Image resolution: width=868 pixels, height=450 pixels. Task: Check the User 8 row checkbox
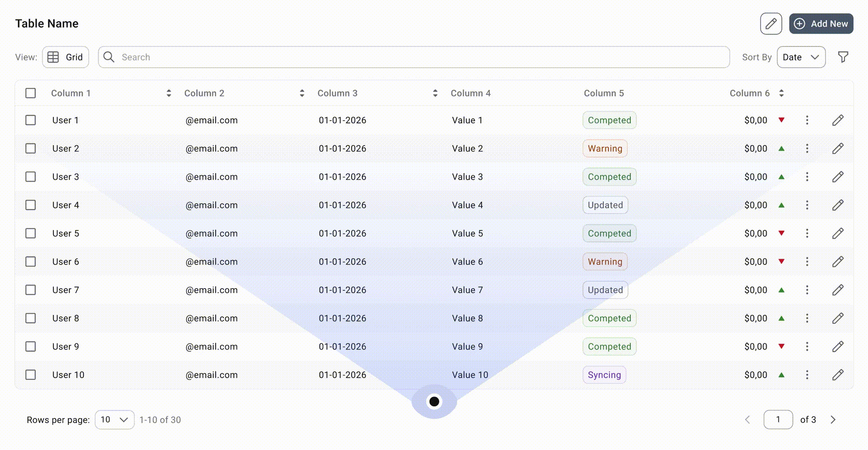[31, 318]
